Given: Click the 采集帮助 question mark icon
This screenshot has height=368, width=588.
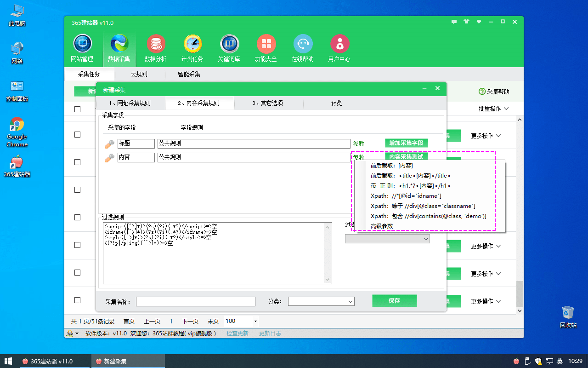Looking at the screenshot, I should pos(482,92).
